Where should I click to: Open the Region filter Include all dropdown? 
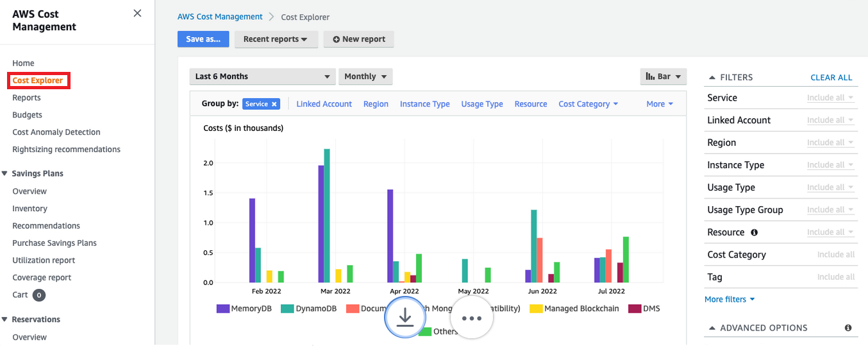(830, 143)
